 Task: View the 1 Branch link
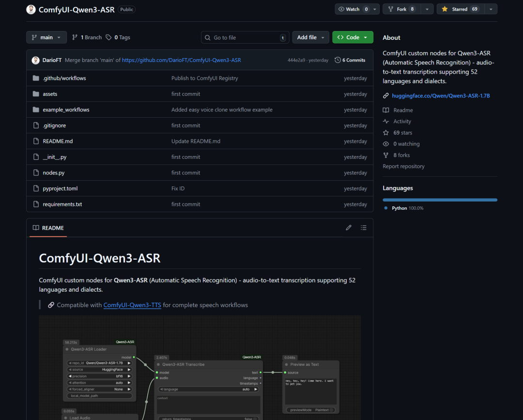click(87, 37)
